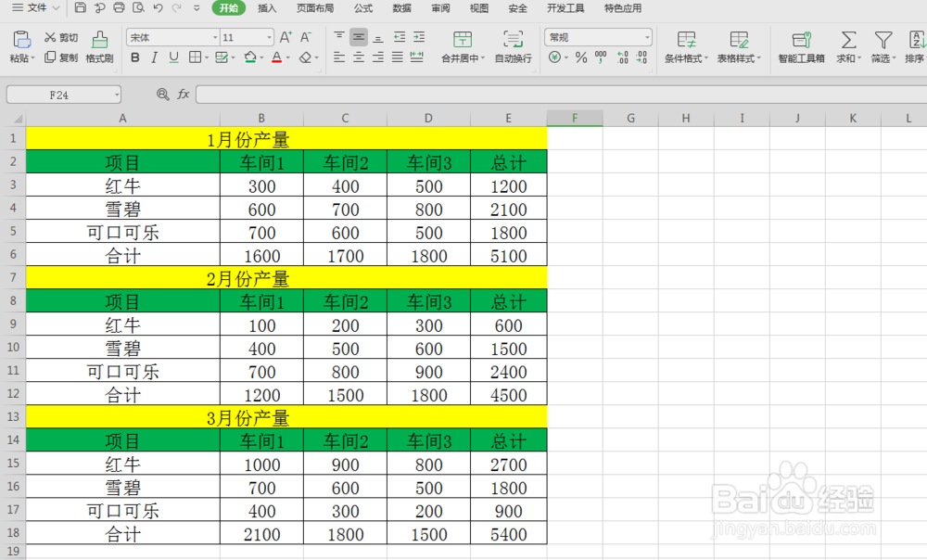
Task: Click the Cut (剪切) scissors button
Action: coord(61,37)
